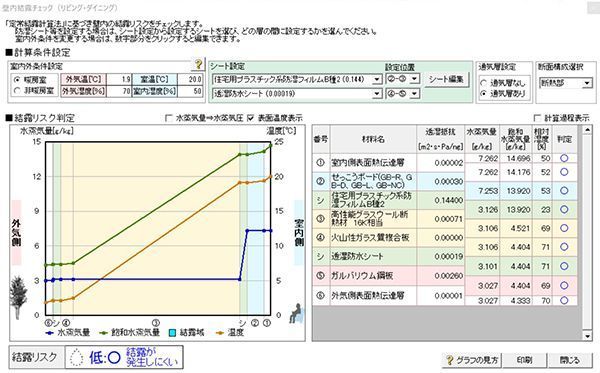This screenshot has height=373, width=600.
Task: Edit the 室内湿度 value 50
Action: [x=191, y=91]
